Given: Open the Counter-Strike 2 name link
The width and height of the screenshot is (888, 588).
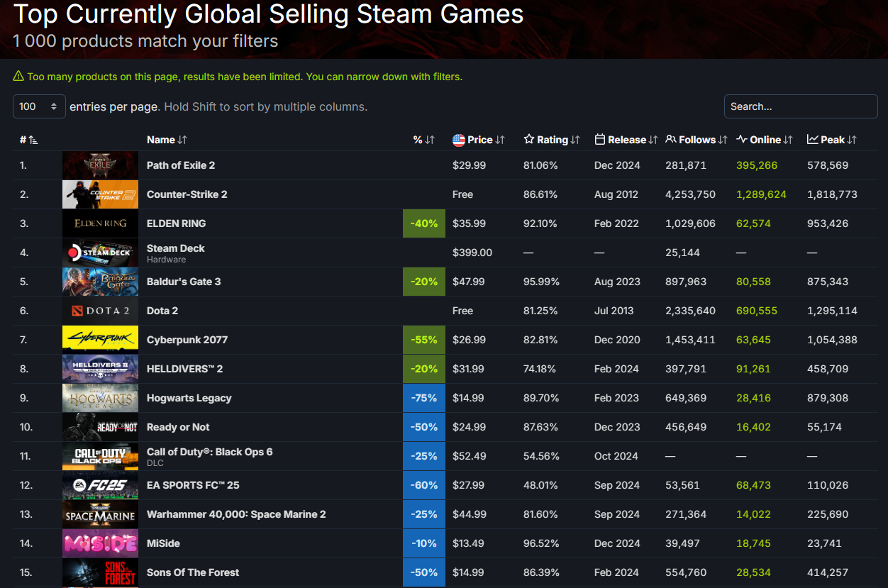Looking at the screenshot, I should [x=187, y=194].
